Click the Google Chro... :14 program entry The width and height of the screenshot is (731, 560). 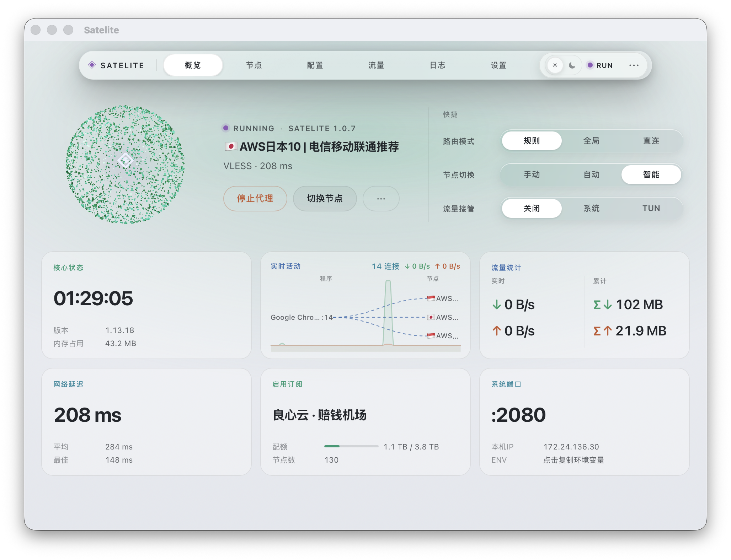click(302, 317)
